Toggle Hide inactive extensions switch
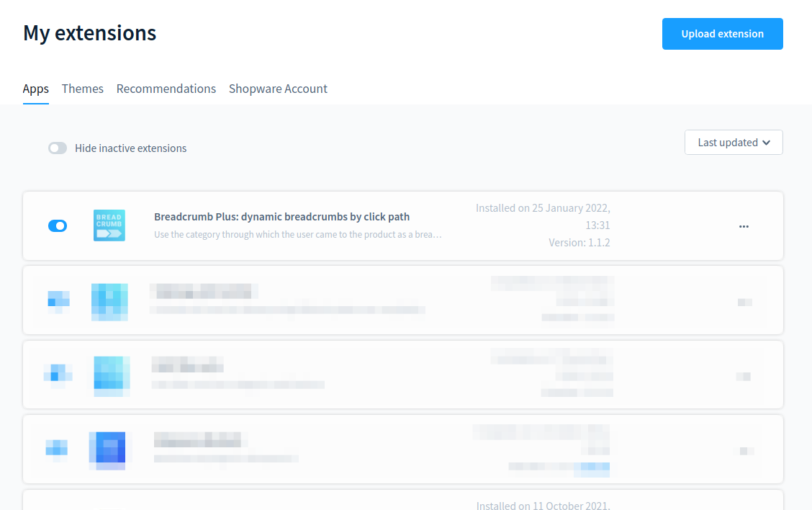The image size is (812, 510). tap(58, 148)
